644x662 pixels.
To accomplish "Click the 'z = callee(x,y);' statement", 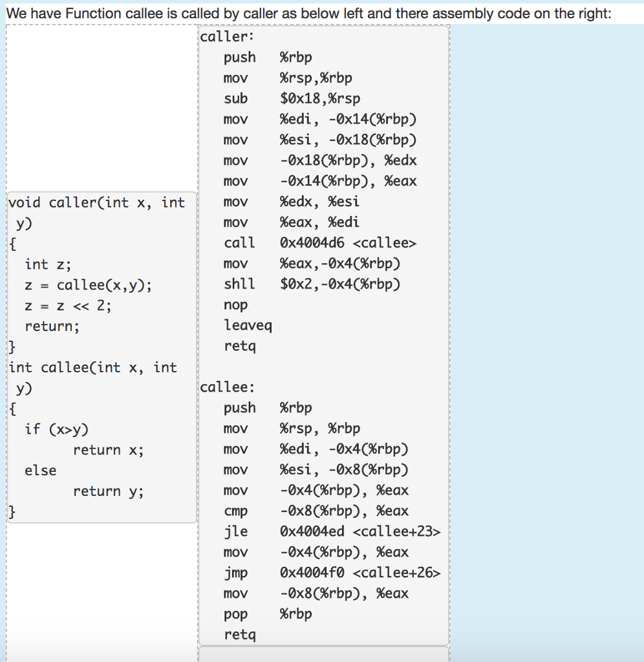I will [x=89, y=285].
